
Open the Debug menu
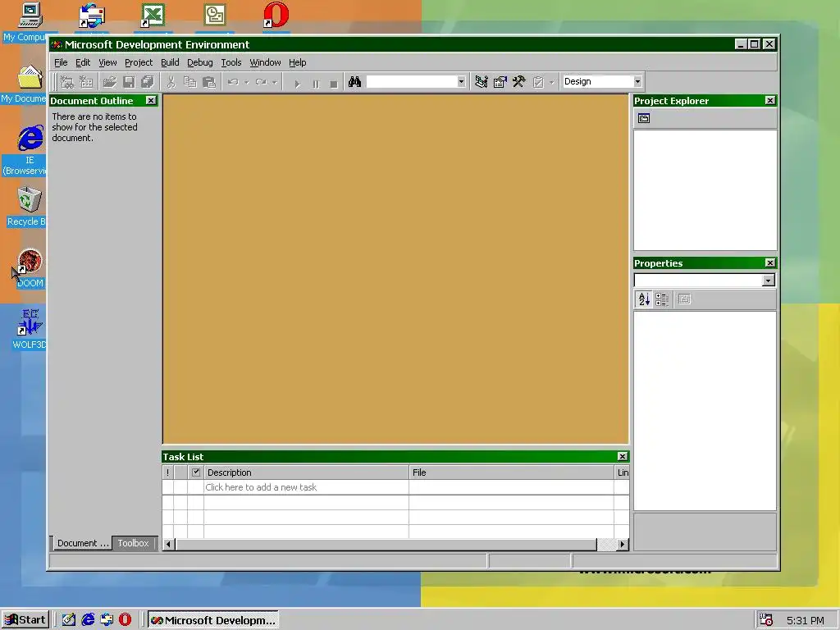point(200,62)
